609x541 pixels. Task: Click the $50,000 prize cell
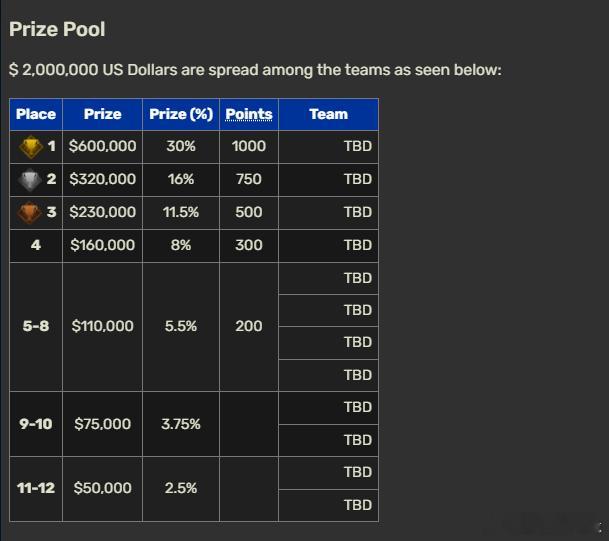pyautogui.click(x=103, y=489)
